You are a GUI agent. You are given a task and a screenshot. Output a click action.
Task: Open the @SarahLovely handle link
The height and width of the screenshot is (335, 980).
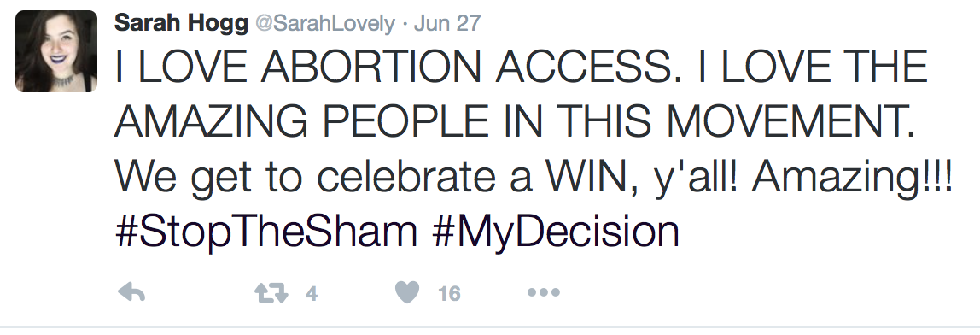point(324,24)
